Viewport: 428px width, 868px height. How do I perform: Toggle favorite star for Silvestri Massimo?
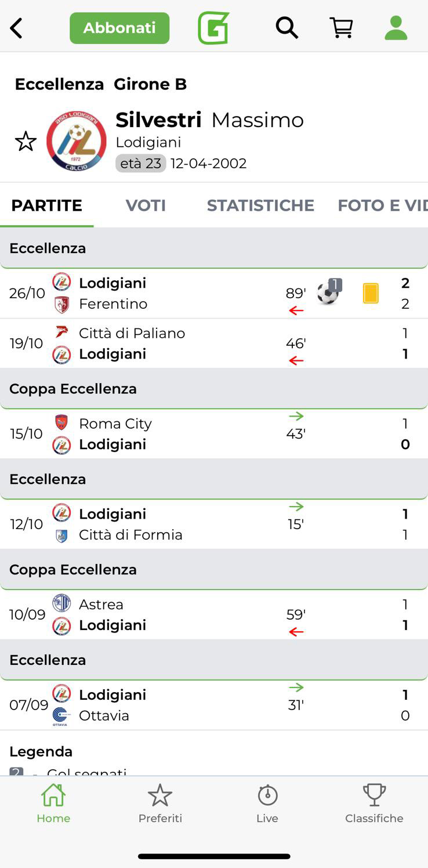(x=26, y=141)
